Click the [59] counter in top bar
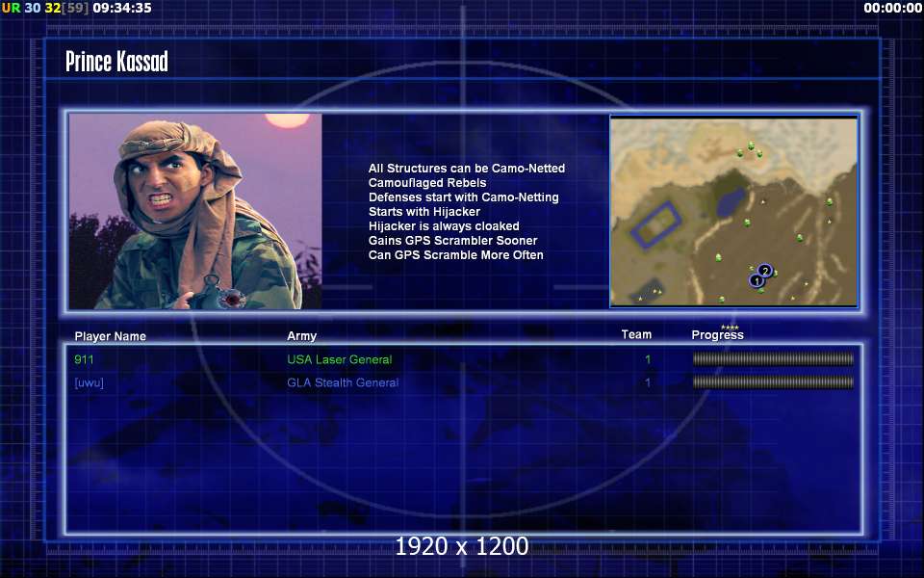The width and height of the screenshot is (924, 578). [x=75, y=9]
